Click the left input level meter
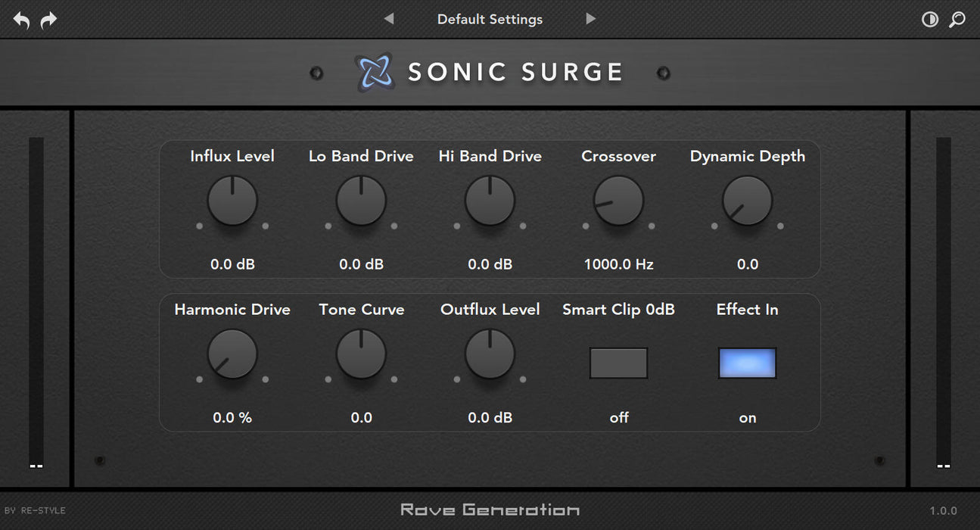980x530 pixels. click(34, 303)
